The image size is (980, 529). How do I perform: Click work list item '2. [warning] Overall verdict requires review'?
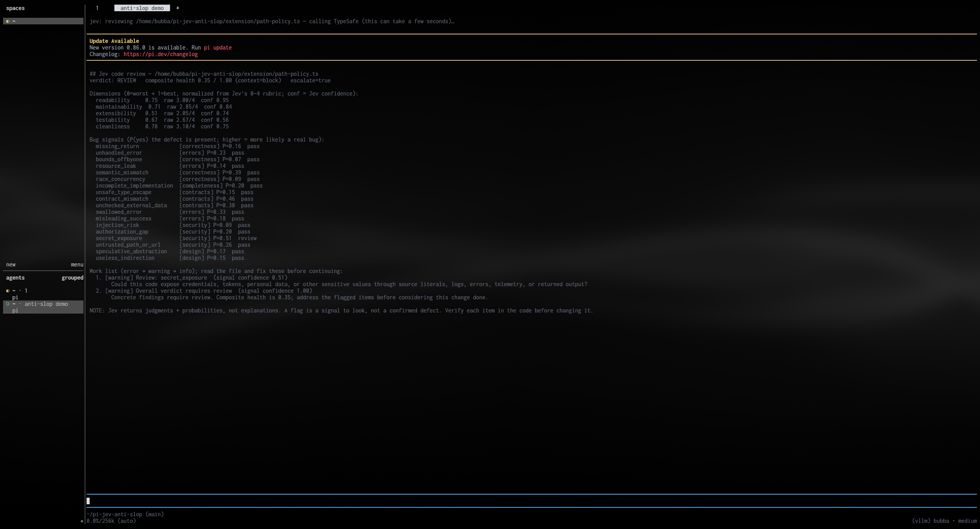pyautogui.click(x=204, y=291)
